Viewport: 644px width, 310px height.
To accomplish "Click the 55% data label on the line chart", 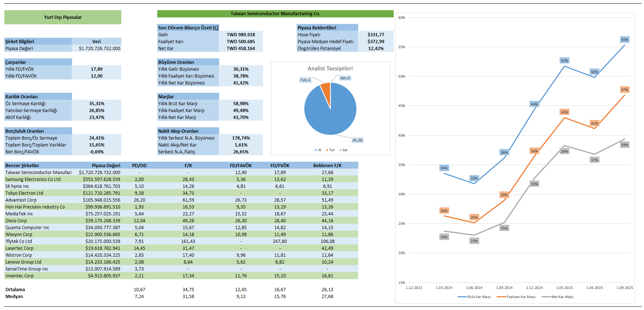I will 624,40.
